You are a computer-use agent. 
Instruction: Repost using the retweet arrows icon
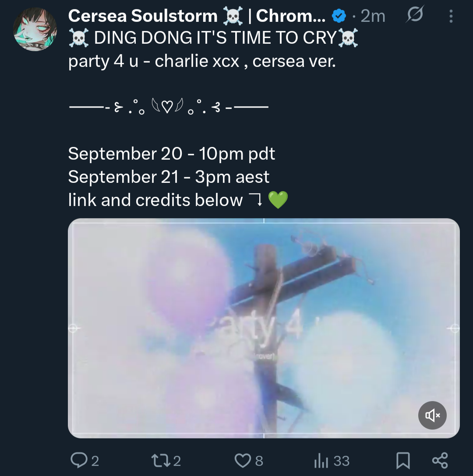[x=161, y=460]
